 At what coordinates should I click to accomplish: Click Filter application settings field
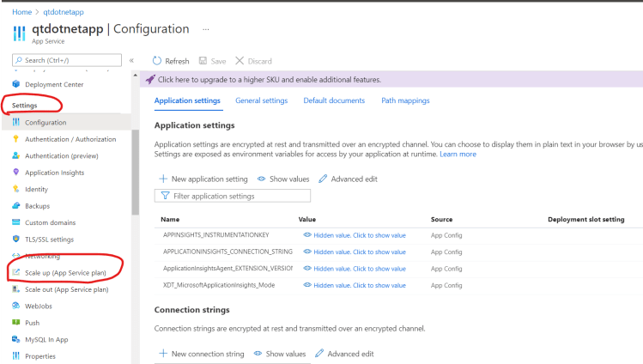pos(233,196)
